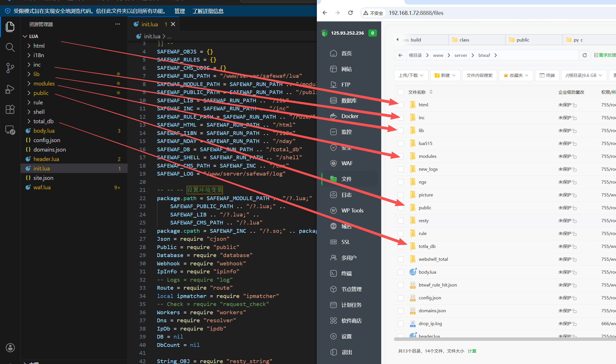Expand the modules folder in explorer

(44, 83)
